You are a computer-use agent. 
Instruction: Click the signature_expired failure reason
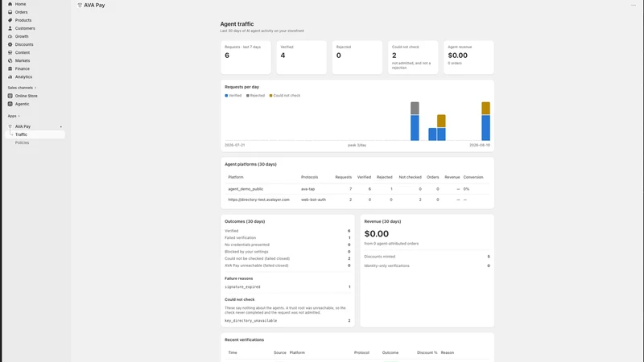(x=242, y=287)
